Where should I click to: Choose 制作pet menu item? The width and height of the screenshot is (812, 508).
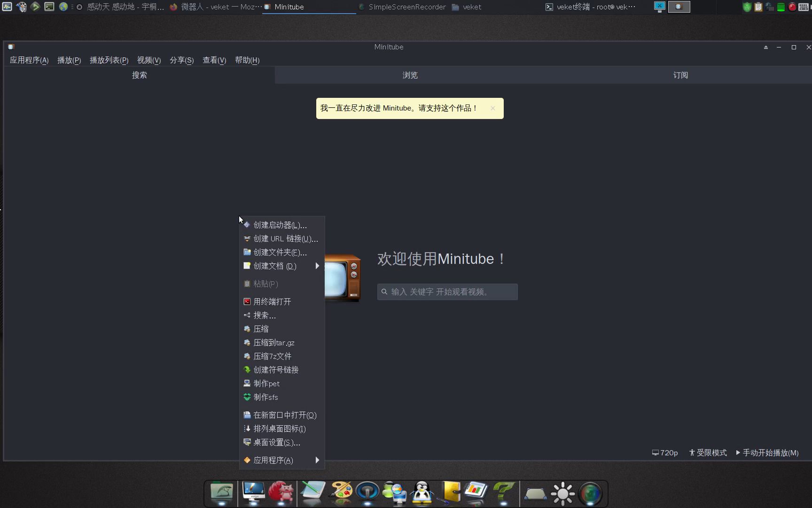pos(282,383)
